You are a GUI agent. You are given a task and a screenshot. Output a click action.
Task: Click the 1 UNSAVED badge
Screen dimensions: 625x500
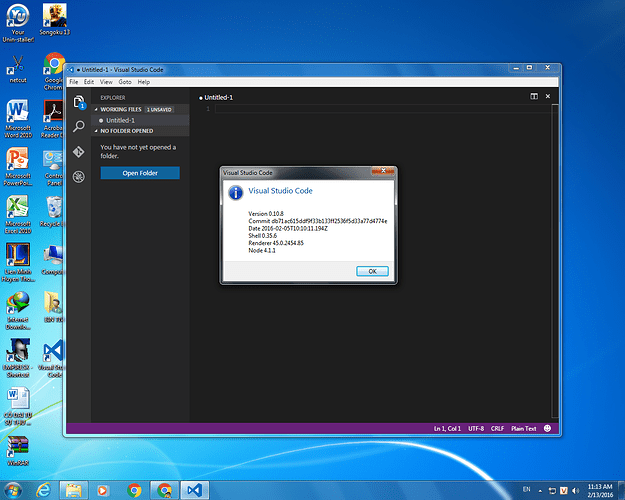(159, 109)
